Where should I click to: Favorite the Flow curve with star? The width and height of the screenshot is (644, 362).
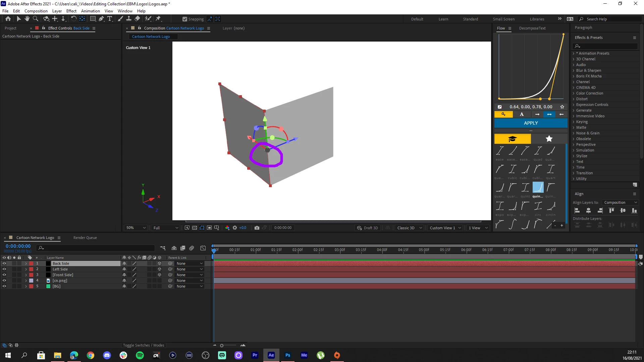pos(562,107)
